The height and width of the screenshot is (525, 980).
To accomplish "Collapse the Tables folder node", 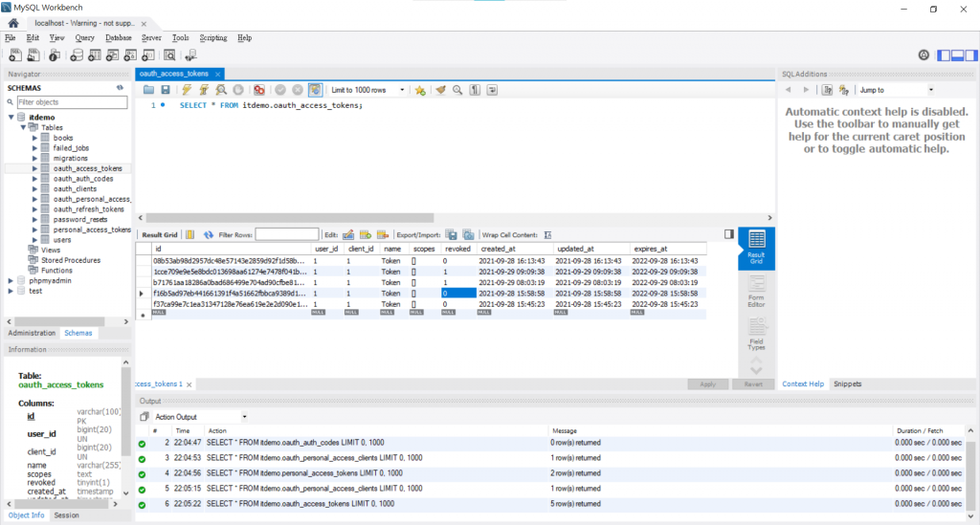I will (24, 127).
